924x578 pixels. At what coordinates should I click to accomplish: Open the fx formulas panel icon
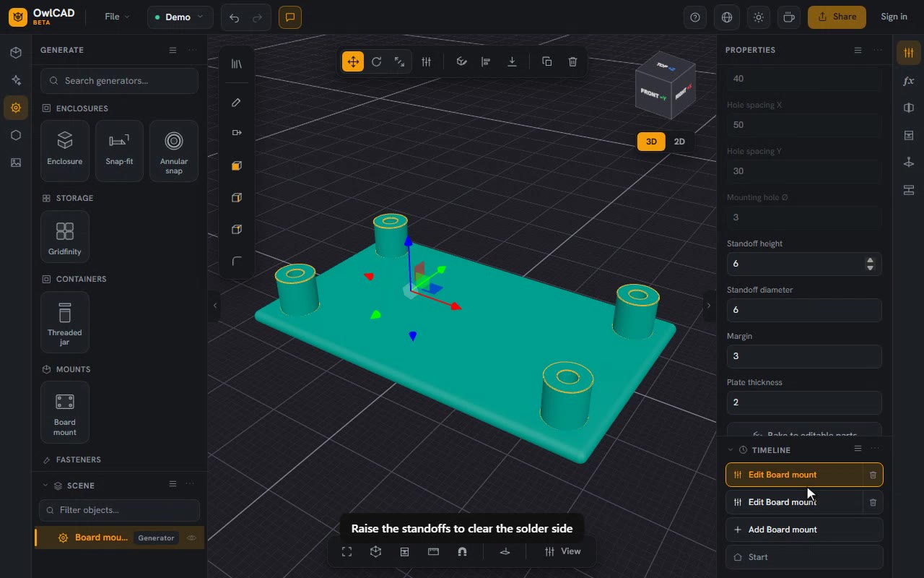909,81
